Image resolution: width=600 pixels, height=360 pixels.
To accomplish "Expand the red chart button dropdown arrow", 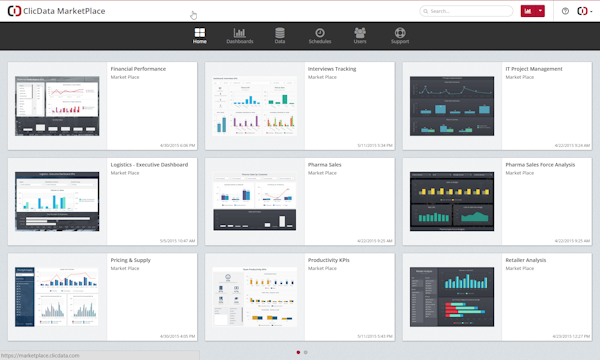I will [x=540, y=11].
